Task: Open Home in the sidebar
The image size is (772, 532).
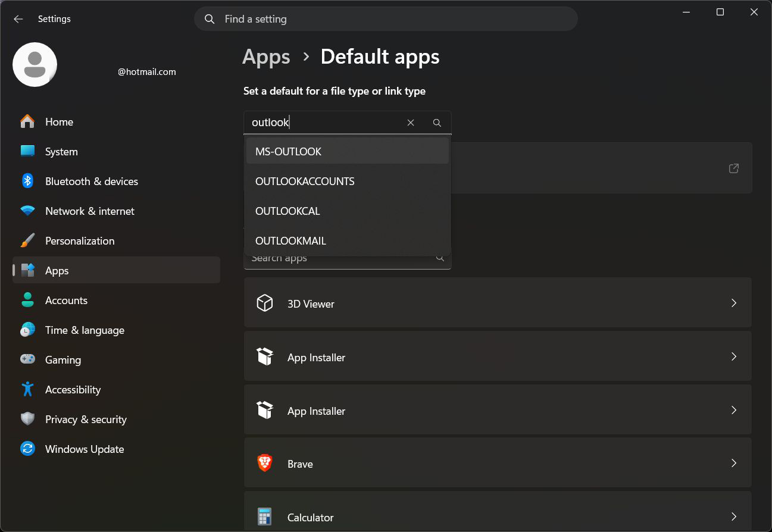Action: click(116, 121)
